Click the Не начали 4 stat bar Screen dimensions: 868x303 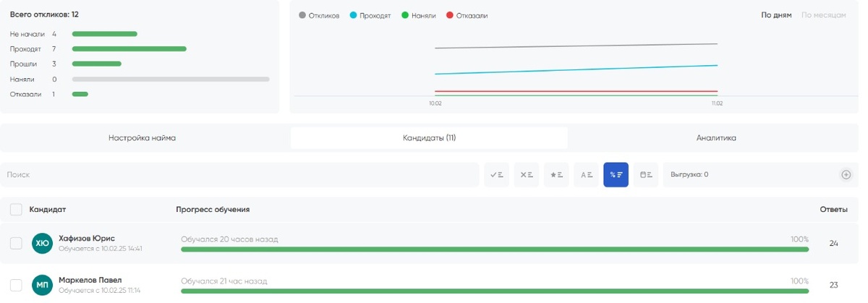105,34
